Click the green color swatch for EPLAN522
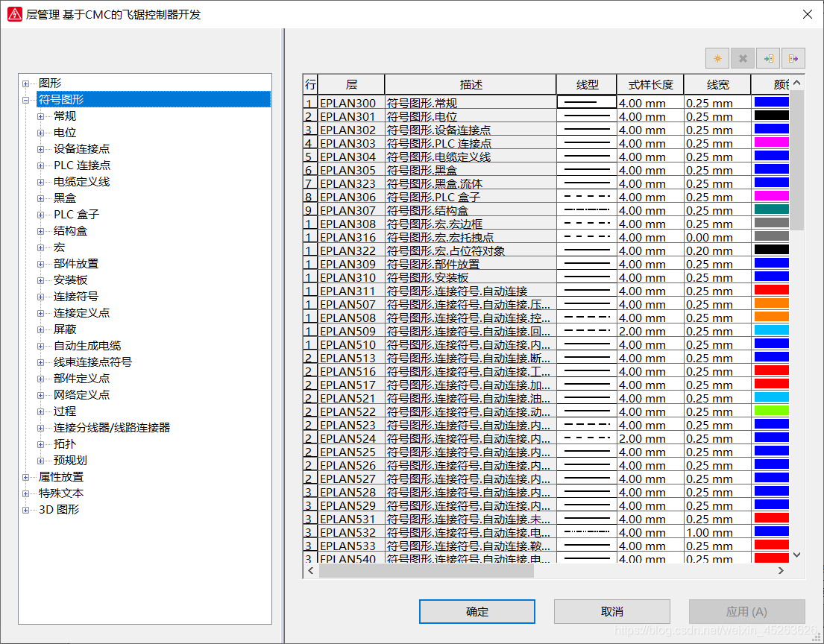This screenshot has width=824, height=644. tap(771, 411)
